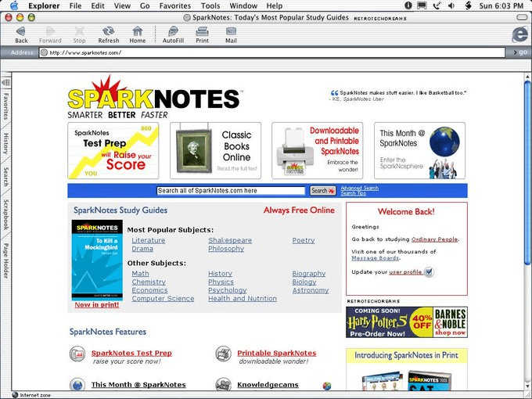Open the This Month @ SparkNotes banner

419,151
